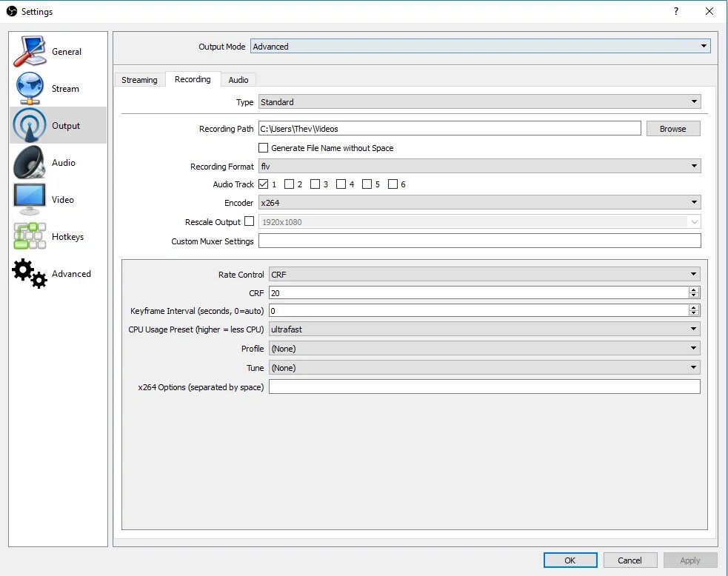Click the CRF value field

pos(478,292)
